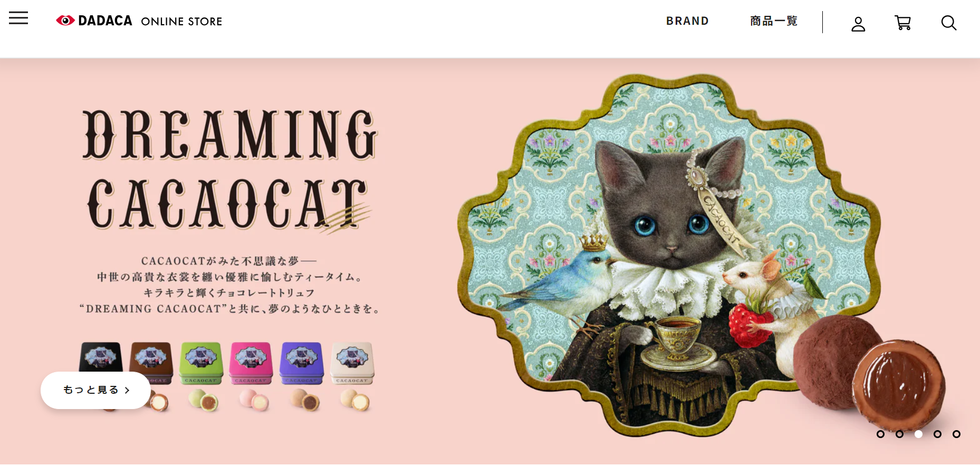Screen dimensions: 980x466
Task: Click the ONLINE STORE text link
Action: click(181, 22)
